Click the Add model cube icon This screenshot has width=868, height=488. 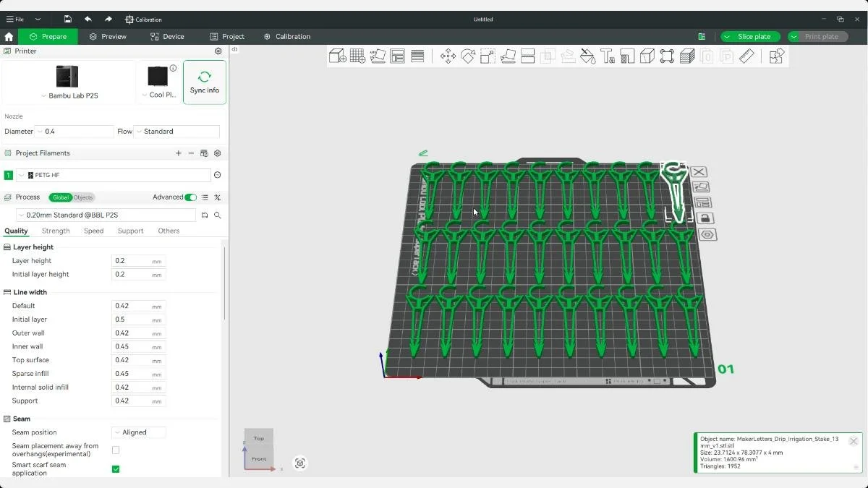tap(337, 56)
